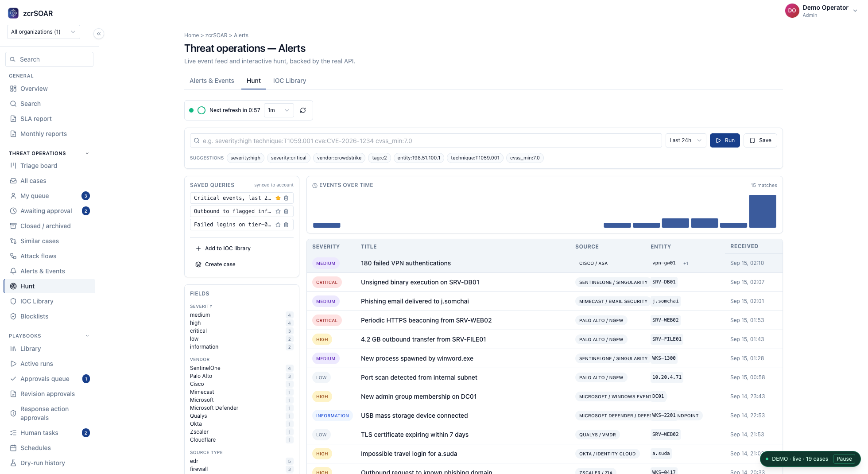Collapse the Threat Operations section
This screenshot has height=474, width=868.
click(x=87, y=153)
